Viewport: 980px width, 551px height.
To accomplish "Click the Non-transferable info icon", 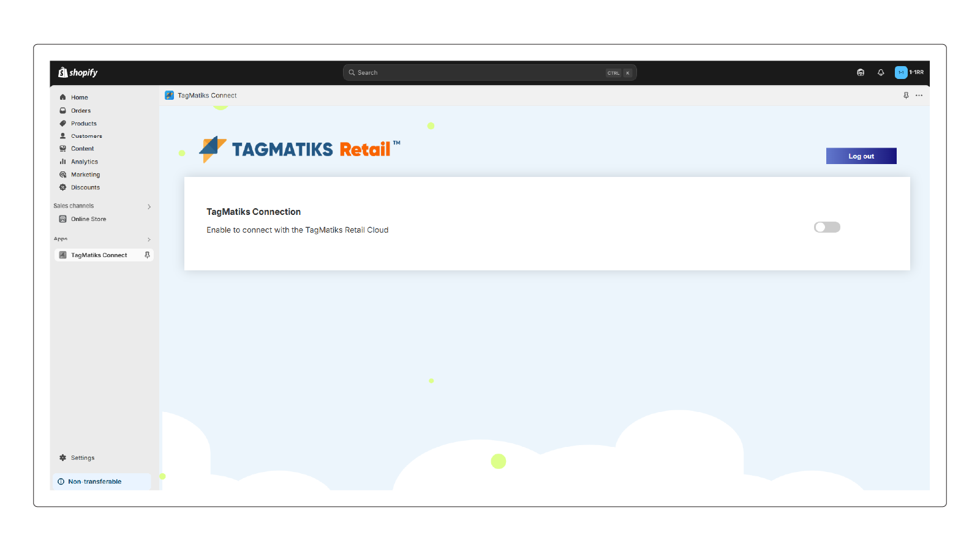I will pos(61,482).
